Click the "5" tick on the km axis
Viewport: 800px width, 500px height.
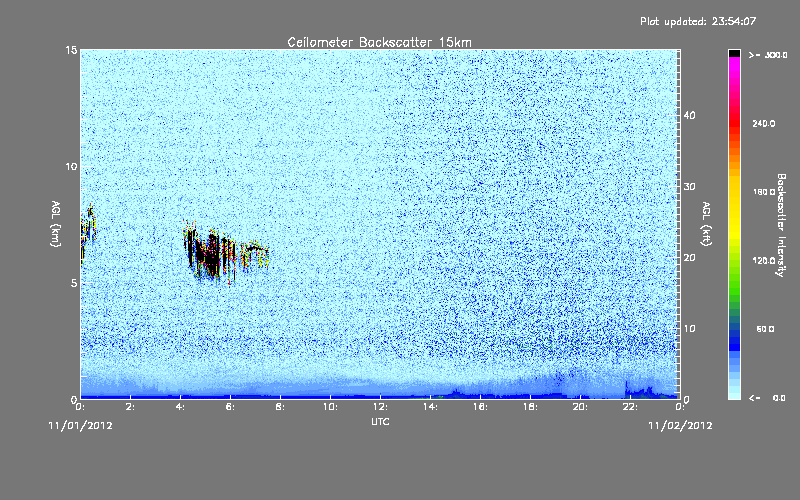click(74, 283)
